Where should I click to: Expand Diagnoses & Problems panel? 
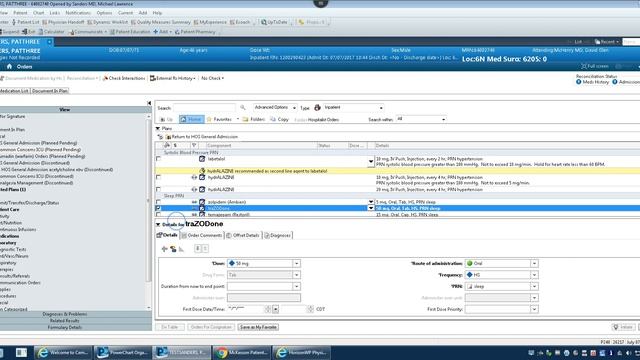(64, 314)
